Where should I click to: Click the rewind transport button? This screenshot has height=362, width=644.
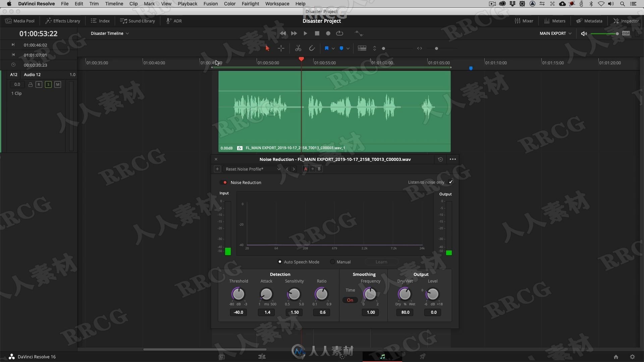point(283,34)
